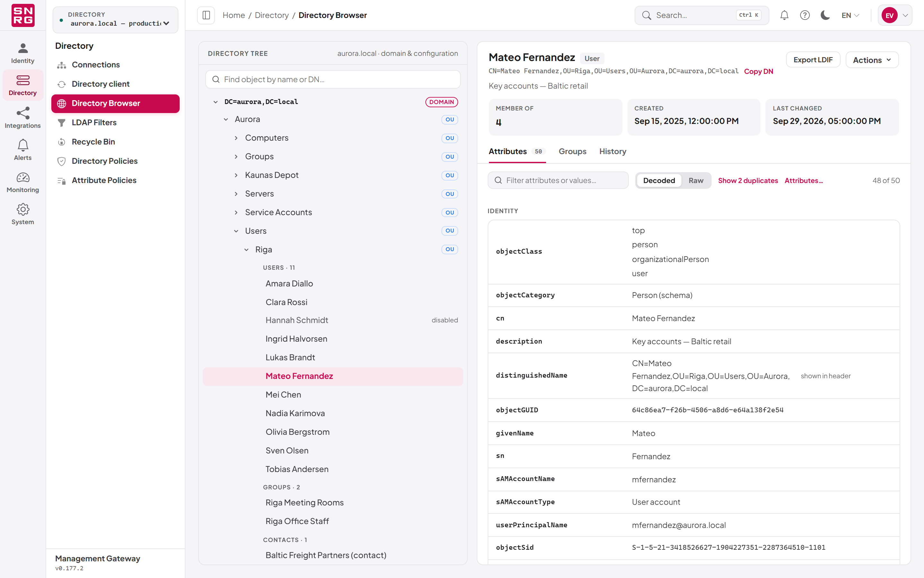Switch to Raw view

[696, 180]
